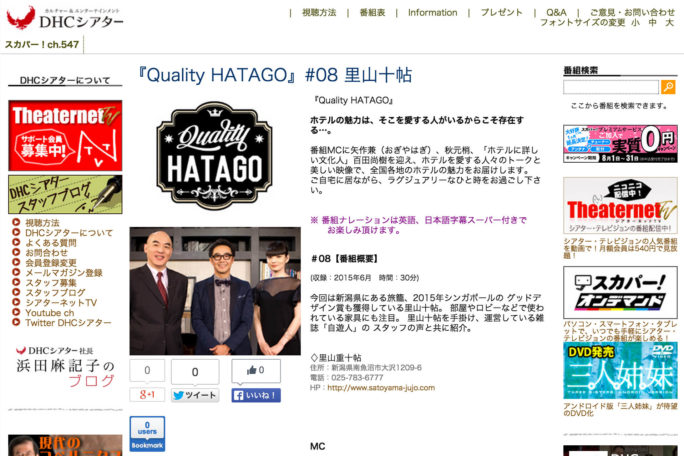The width and height of the screenshot is (684, 456).
Task: Click the page title Quality HATAGO #08 里山十帖
Action: (274, 75)
